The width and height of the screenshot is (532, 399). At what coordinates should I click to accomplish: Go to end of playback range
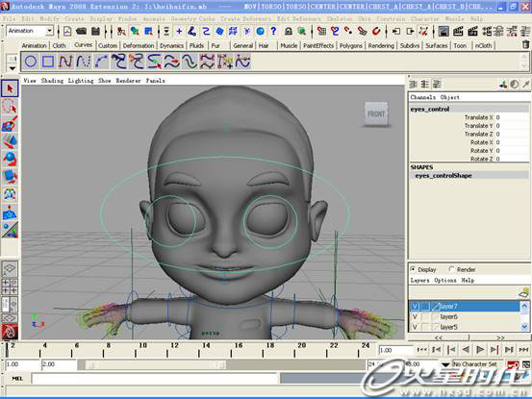coord(523,350)
